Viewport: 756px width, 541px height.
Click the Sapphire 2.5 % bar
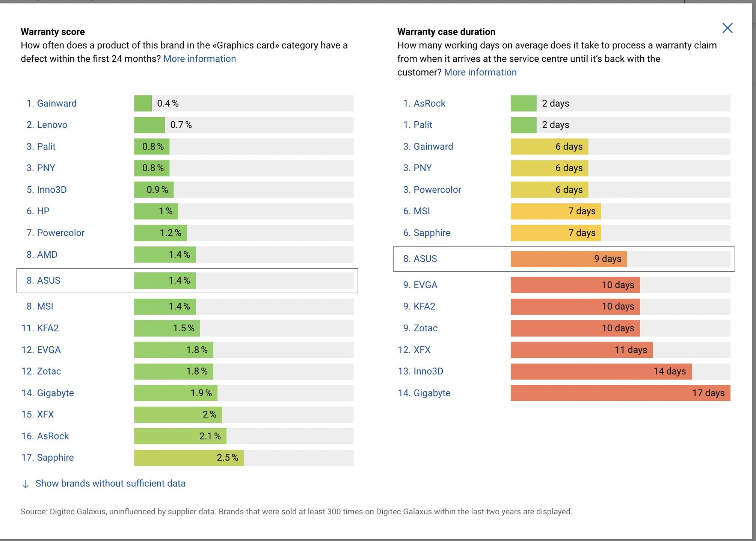(189, 458)
